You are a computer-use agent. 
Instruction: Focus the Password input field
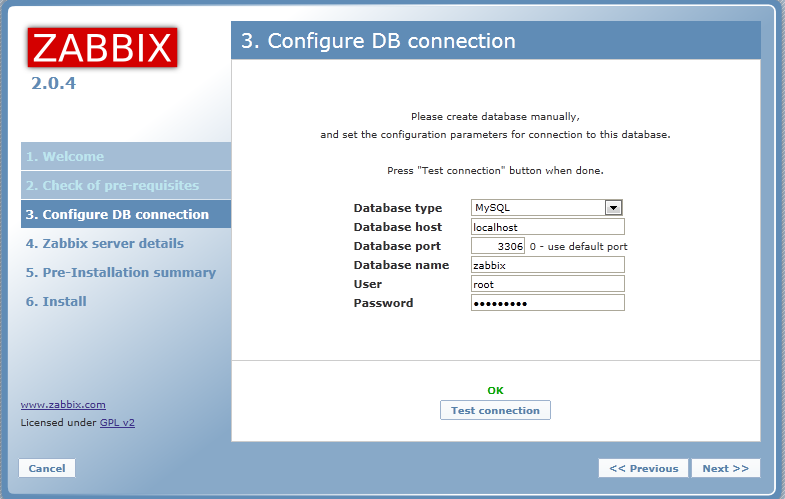pos(548,303)
